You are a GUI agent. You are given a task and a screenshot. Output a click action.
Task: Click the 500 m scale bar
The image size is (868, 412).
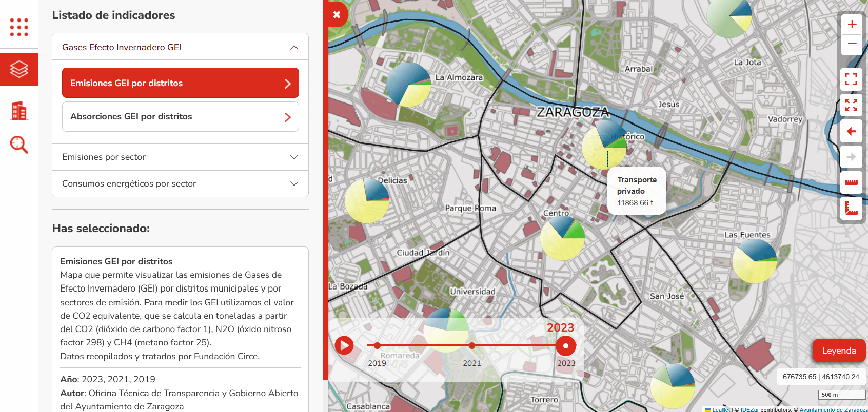(841, 395)
